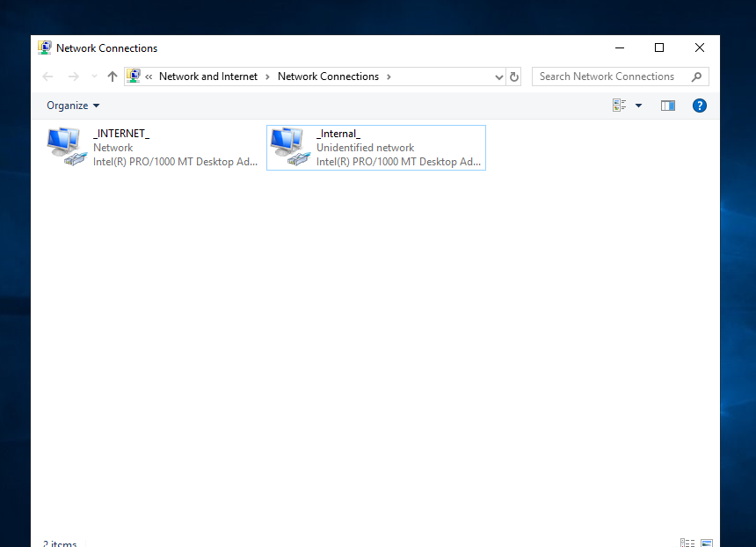
Task: Show the preview pane
Action: pos(668,106)
